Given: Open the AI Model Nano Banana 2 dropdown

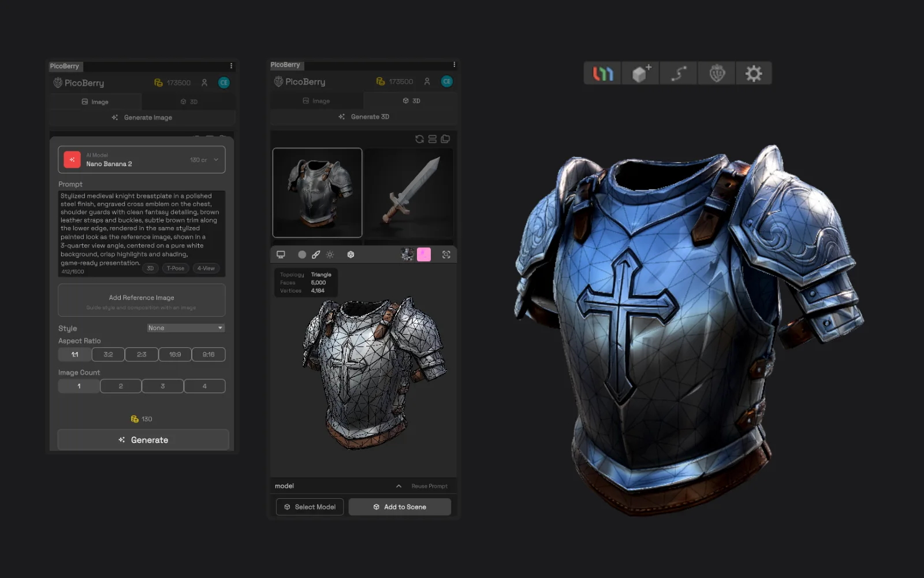Looking at the screenshot, I should pyautogui.click(x=141, y=160).
